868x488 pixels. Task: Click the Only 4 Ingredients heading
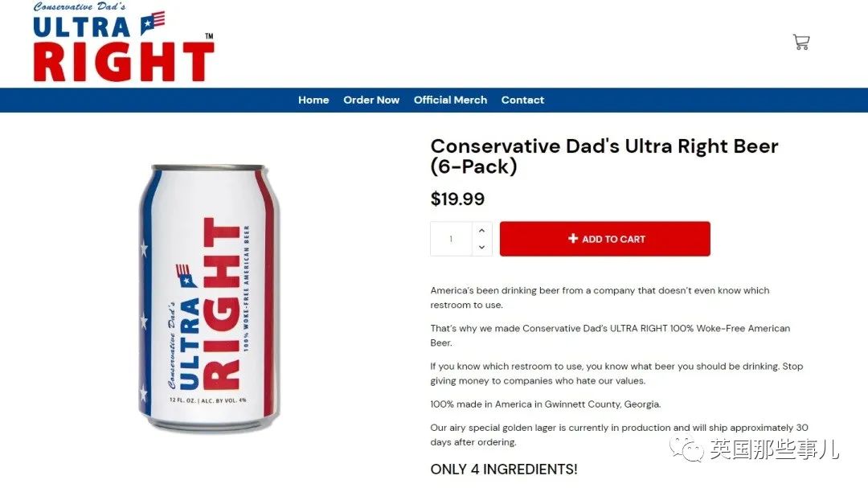point(504,470)
